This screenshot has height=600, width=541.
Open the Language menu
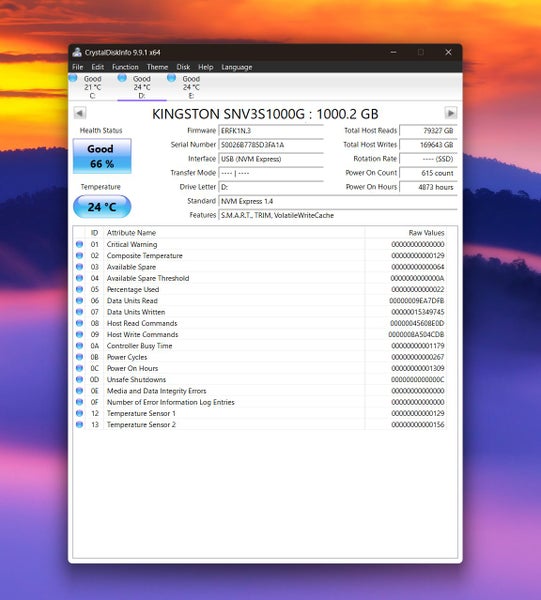pos(237,67)
